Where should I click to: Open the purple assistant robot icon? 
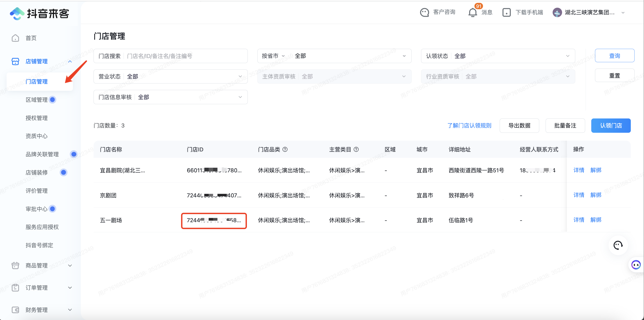pos(636,264)
